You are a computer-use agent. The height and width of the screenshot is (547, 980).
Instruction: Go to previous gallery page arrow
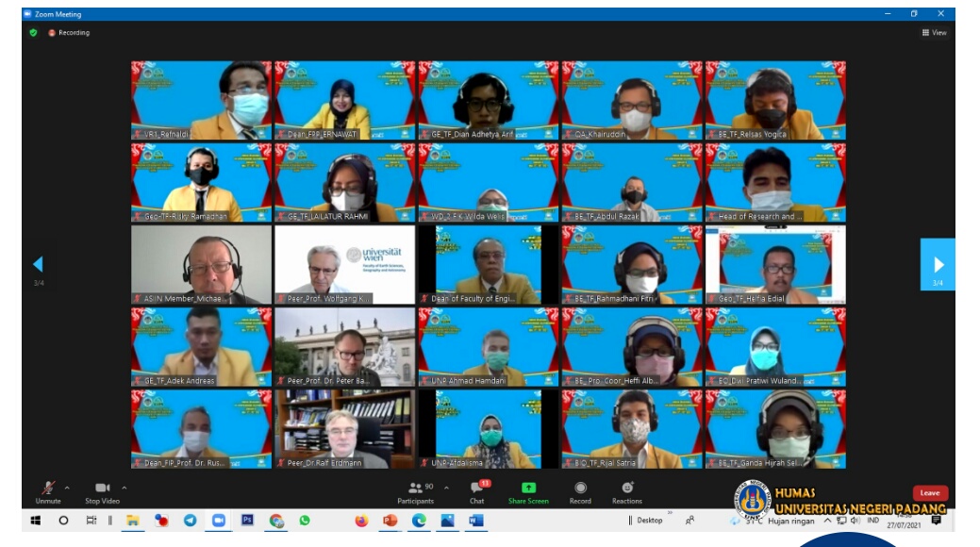[x=38, y=265]
